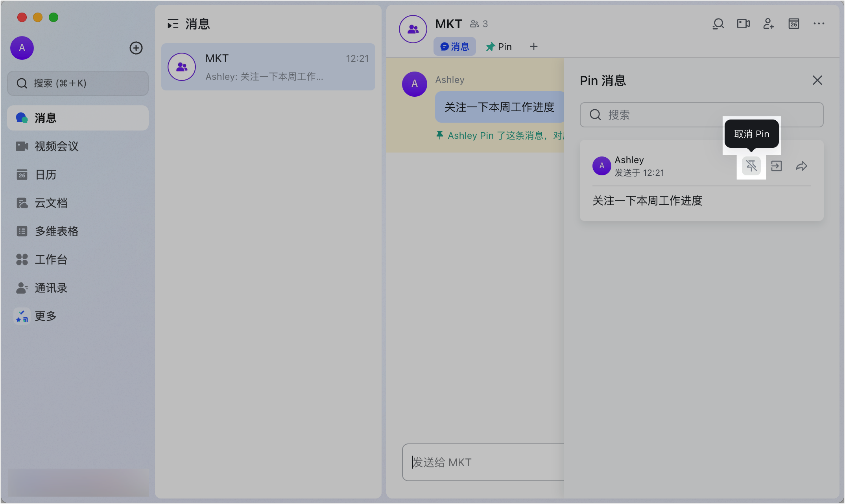Click the yellow minimize window button
This screenshot has width=845, height=504.
click(38, 17)
